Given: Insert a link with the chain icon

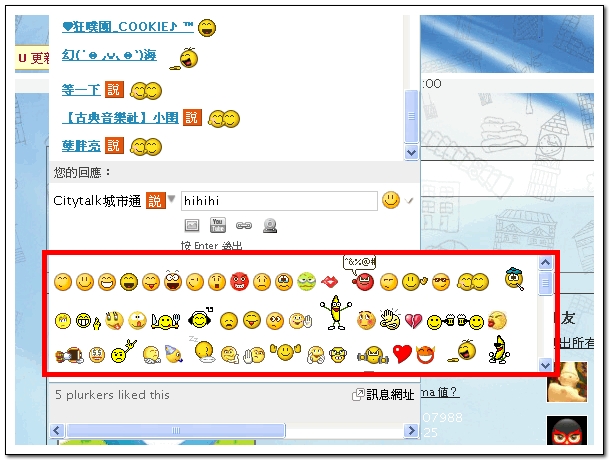Looking at the screenshot, I should [244, 225].
